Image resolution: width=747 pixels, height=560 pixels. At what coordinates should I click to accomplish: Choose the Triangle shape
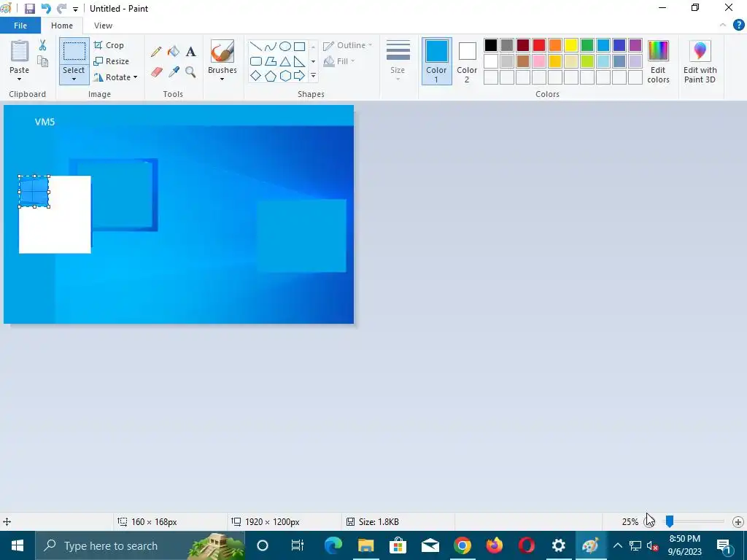285,61
